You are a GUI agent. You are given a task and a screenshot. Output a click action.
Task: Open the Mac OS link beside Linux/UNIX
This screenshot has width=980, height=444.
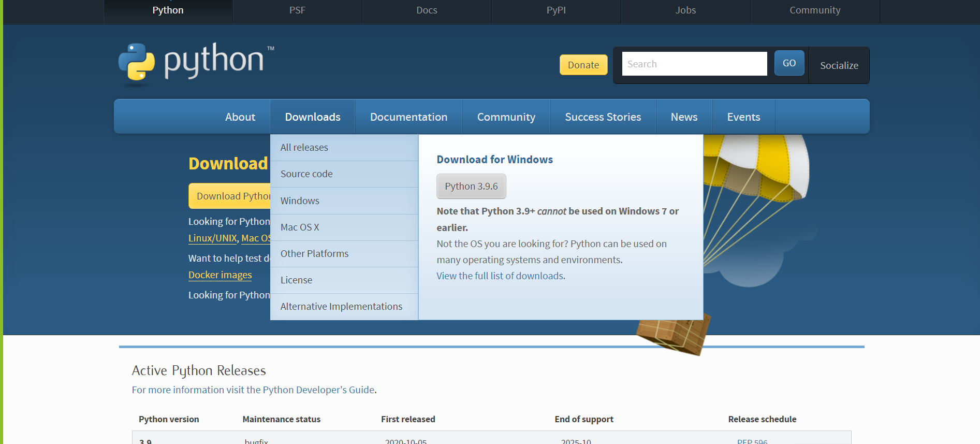click(256, 238)
